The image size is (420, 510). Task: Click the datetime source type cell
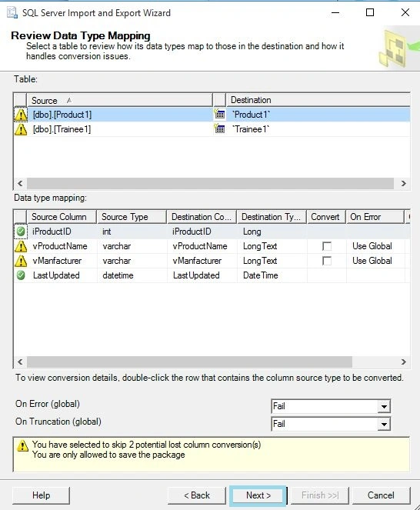132,275
